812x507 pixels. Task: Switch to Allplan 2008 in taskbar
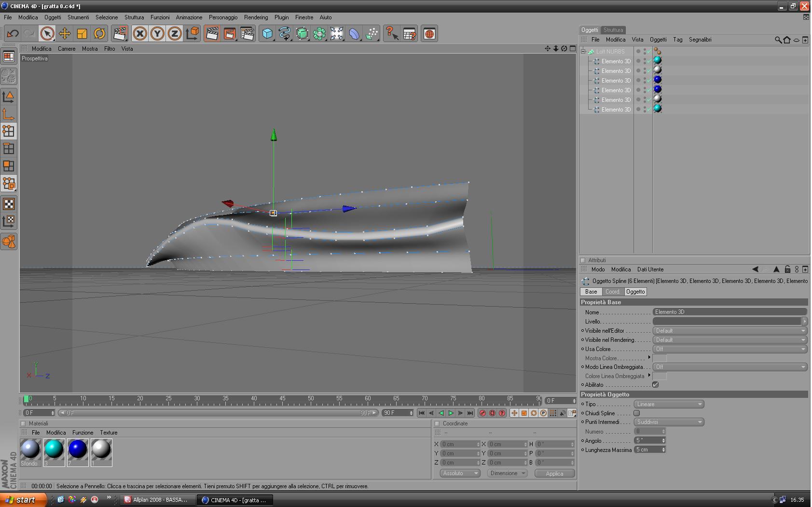(157, 500)
